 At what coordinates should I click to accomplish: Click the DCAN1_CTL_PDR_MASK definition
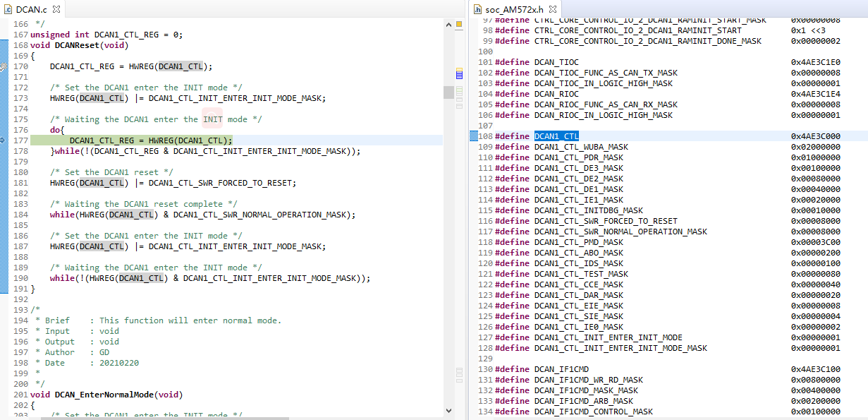point(579,157)
